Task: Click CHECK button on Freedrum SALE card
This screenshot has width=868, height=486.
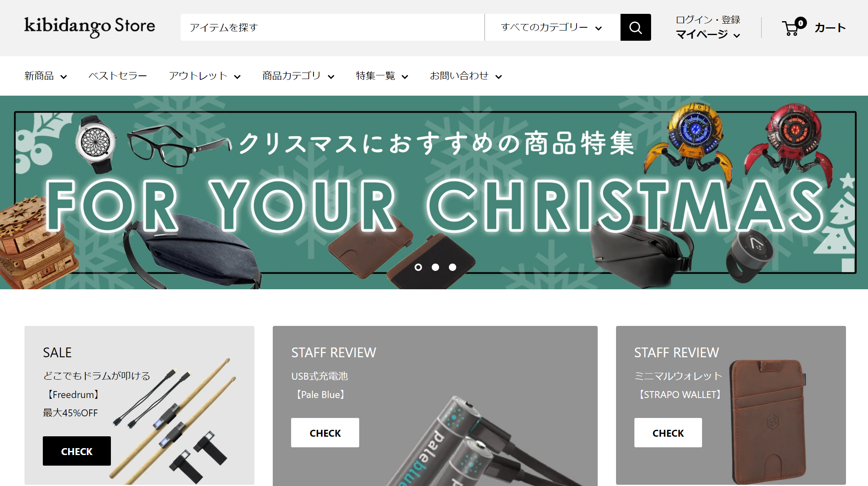Action: point(77,451)
